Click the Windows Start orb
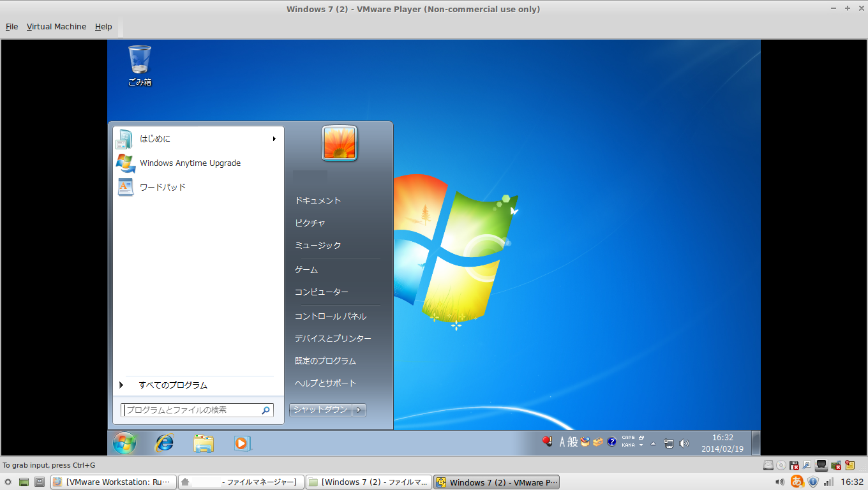868x490 pixels. pos(124,443)
